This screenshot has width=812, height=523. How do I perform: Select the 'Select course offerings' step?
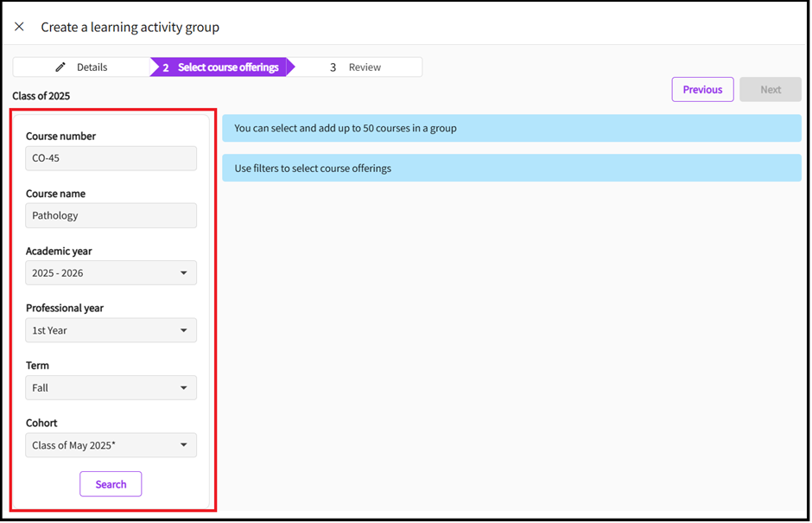coord(220,67)
